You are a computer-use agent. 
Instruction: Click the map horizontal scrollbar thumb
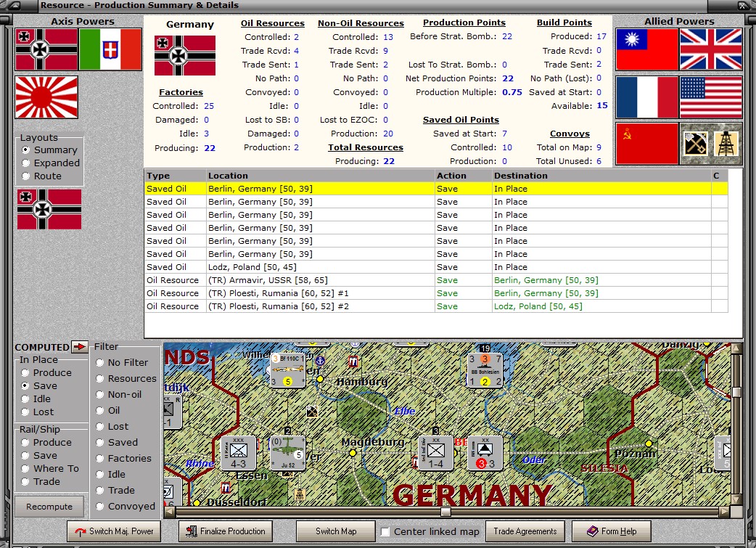[x=446, y=512]
